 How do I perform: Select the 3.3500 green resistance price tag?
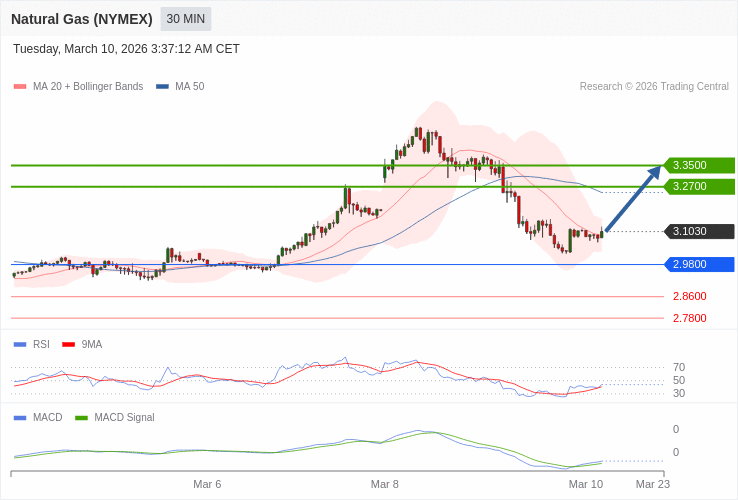click(x=699, y=165)
